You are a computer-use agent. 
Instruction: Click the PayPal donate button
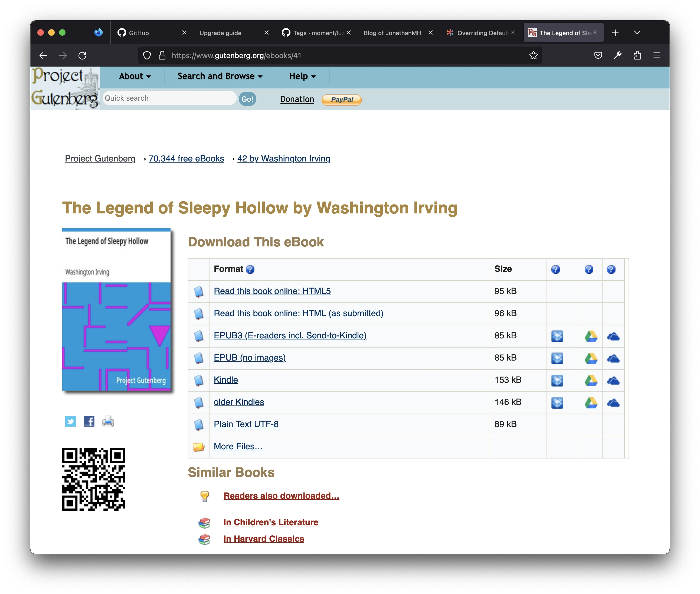(x=341, y=100)
